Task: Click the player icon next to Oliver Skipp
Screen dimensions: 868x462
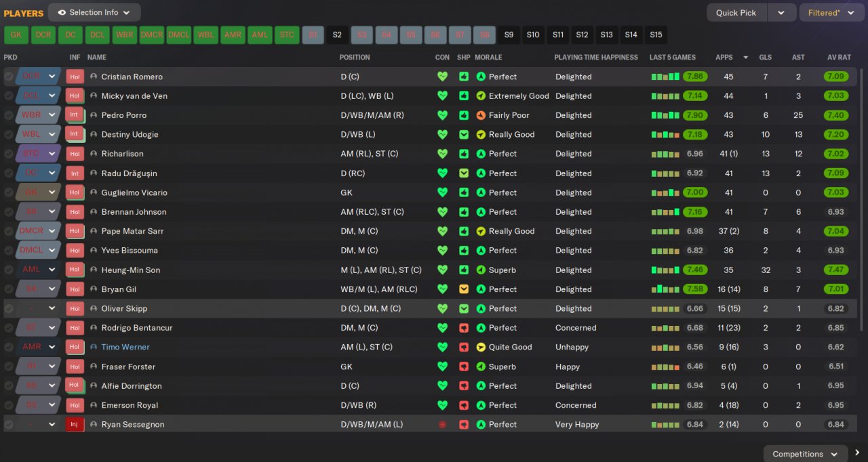Action: point(94,308)
